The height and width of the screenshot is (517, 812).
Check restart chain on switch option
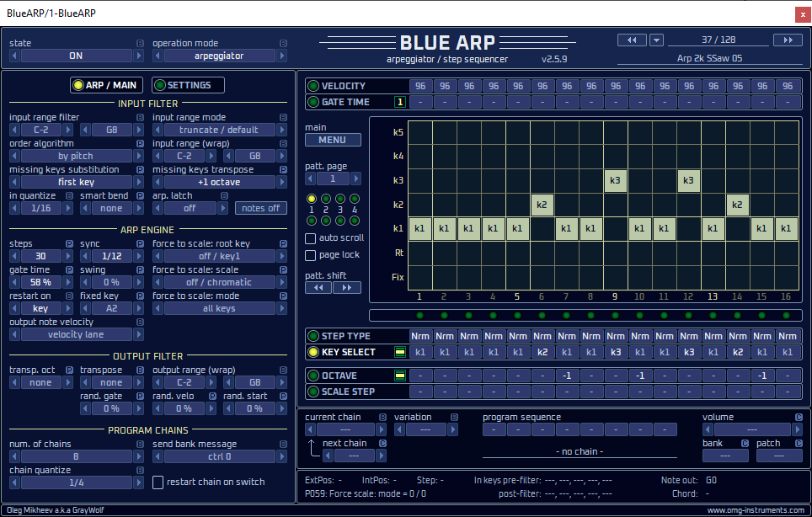[158, 482]
